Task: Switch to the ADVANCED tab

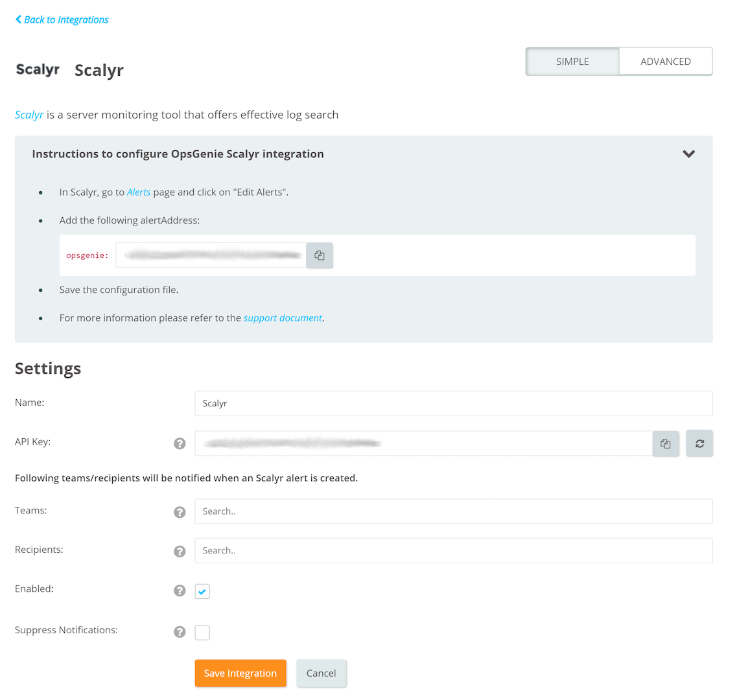Action: 665,62
